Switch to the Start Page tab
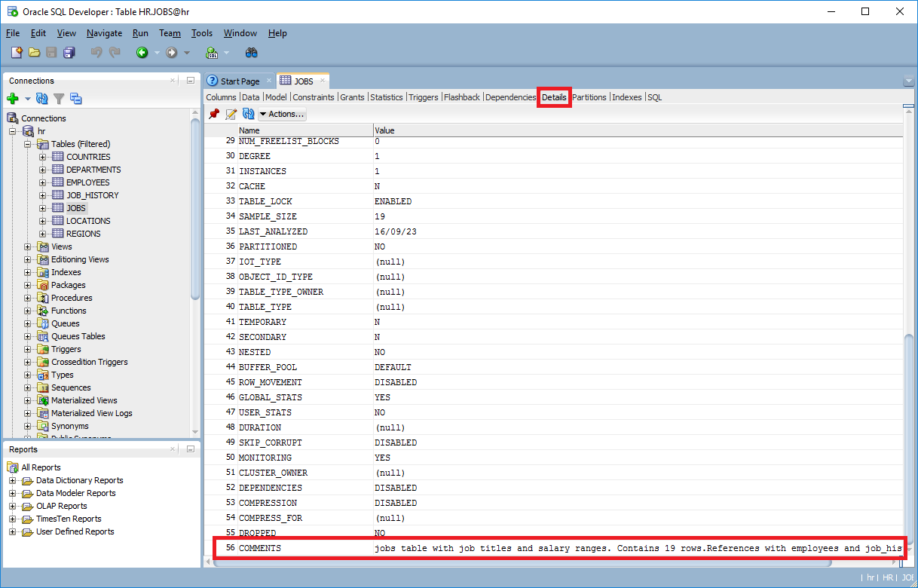Viewport: 918px width, 588px height. click(x=239, y=81)
